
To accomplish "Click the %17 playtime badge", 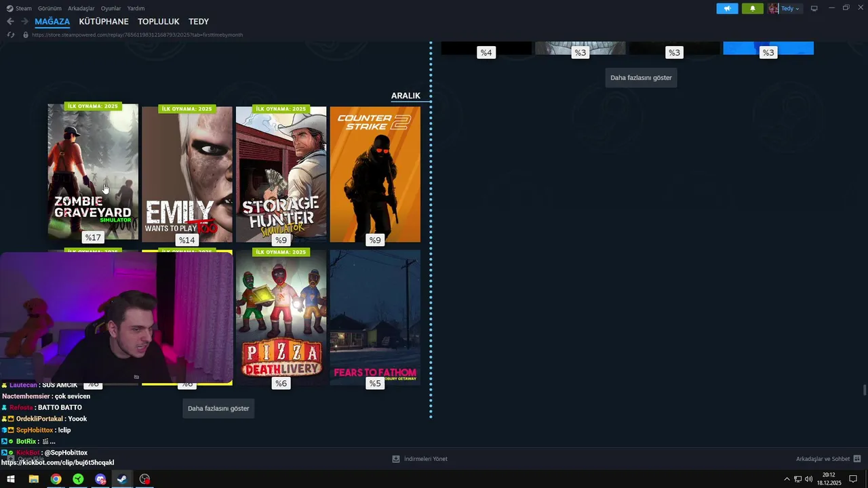I will pos(93,237).
